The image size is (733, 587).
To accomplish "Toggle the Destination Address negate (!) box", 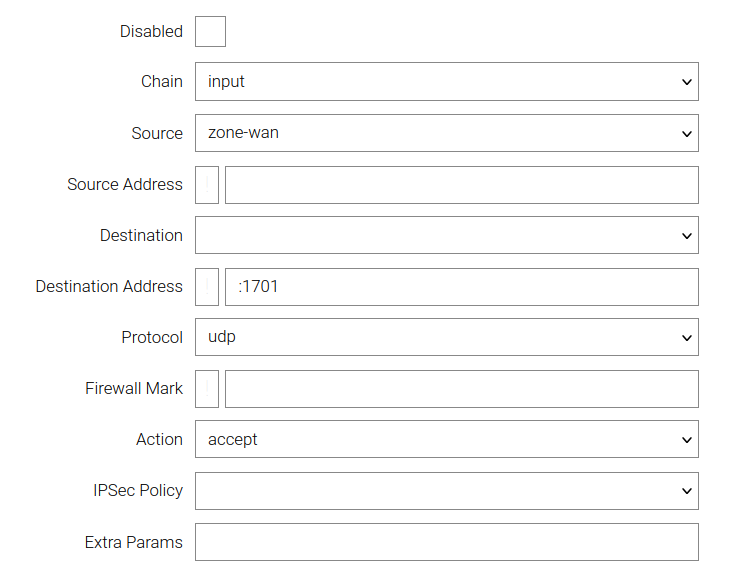I will [x=207, y=287].
